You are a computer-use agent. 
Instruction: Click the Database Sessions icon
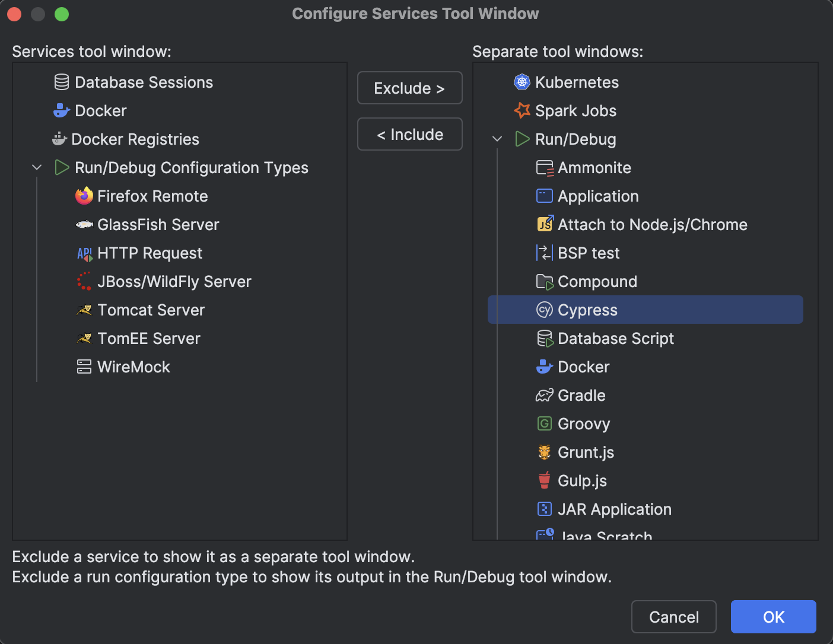[x=61, y=82]
